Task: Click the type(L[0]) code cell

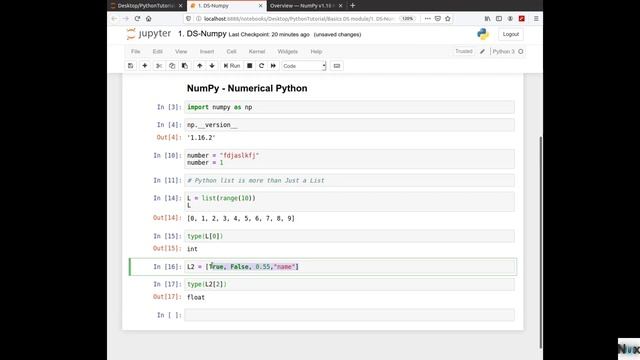Action: click(x=349, y=236)
